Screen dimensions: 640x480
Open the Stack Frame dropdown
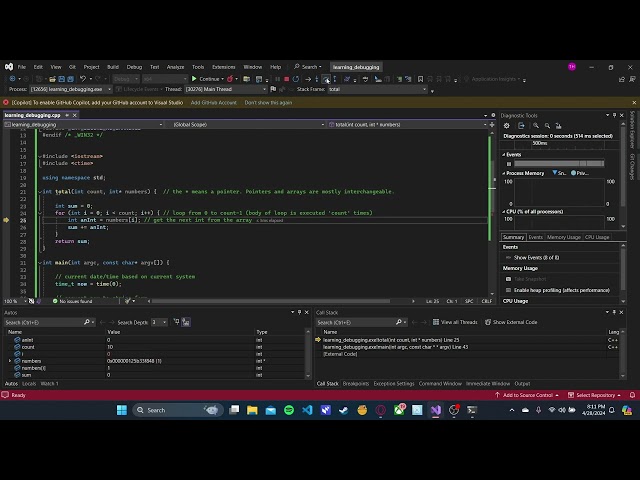point(377,89)
